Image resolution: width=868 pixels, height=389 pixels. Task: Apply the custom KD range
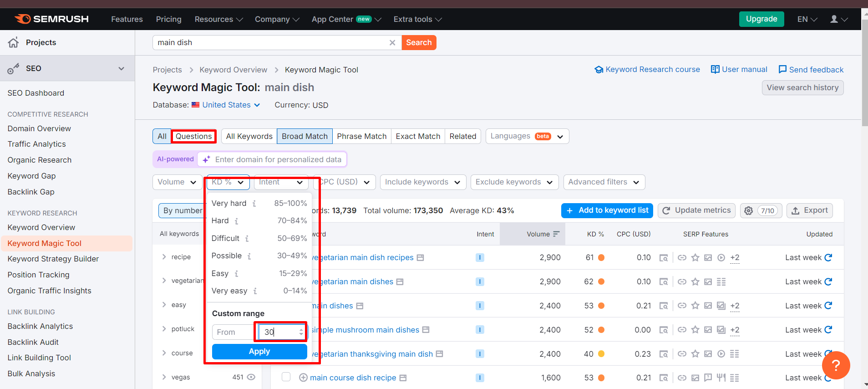[259, 352]
